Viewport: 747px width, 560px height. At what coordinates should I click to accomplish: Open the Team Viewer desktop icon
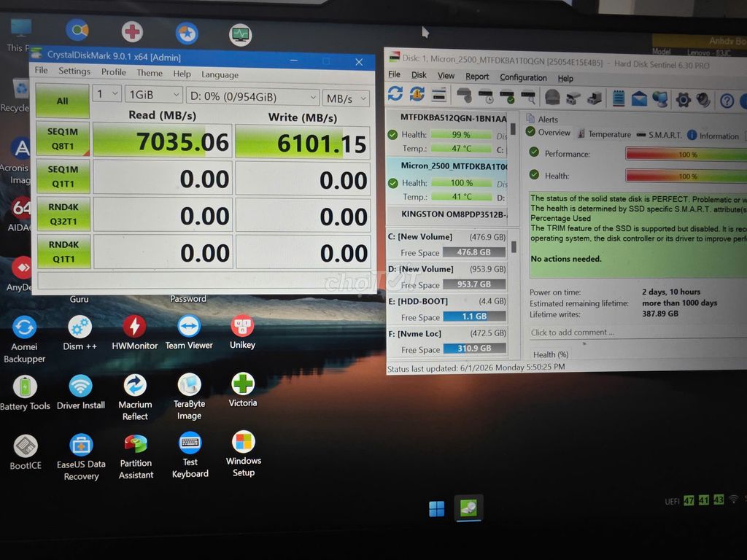coord(189,332)
